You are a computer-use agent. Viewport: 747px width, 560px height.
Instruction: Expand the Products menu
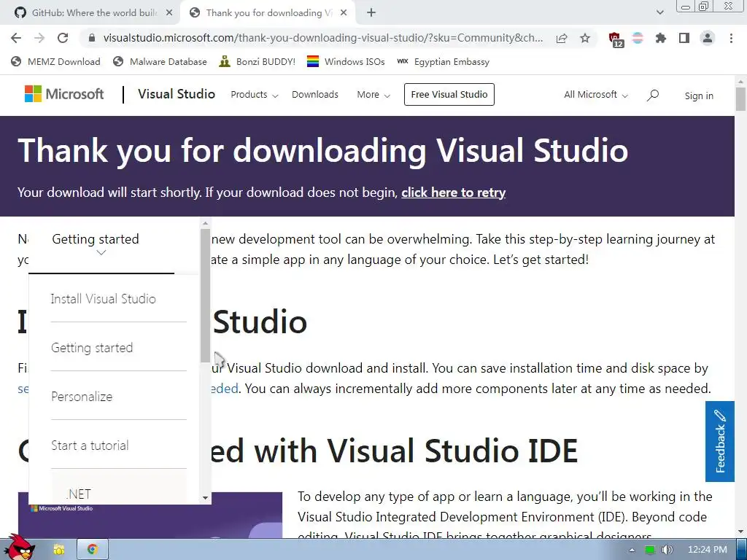(x=254, y=94)
